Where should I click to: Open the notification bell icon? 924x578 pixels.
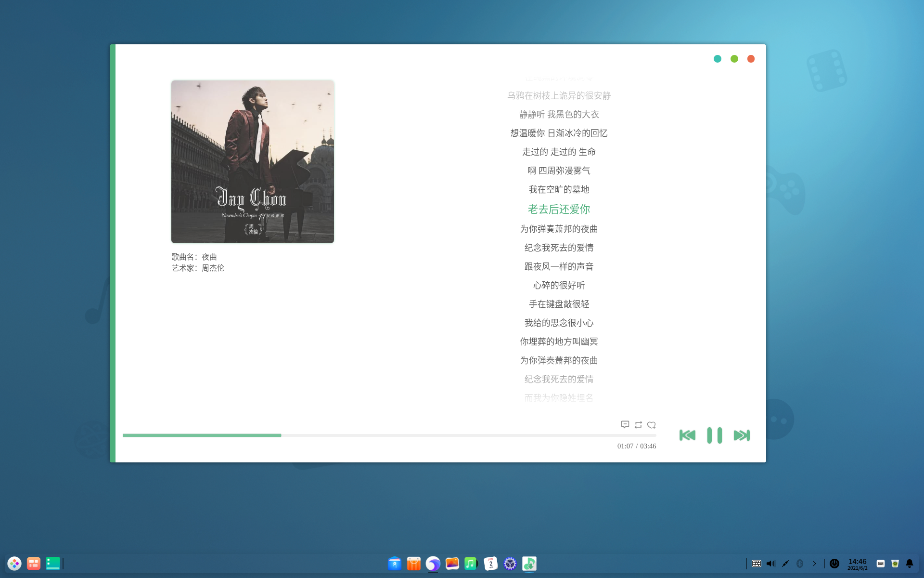point(910,563)
